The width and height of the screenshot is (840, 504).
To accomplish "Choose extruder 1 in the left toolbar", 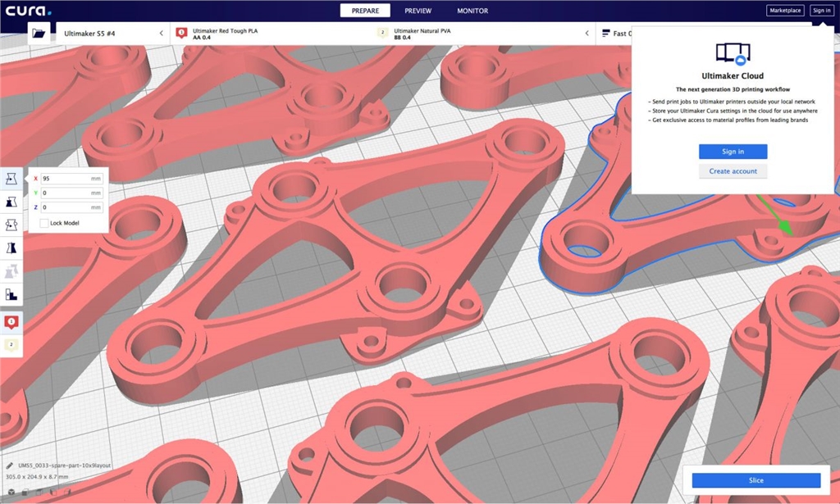I will [11, 322].
